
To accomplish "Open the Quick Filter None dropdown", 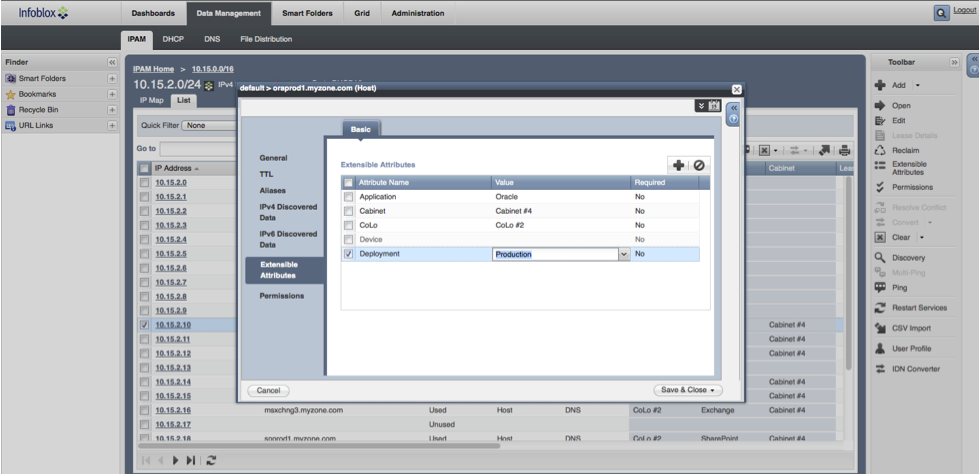I will [x=210, y=125].
